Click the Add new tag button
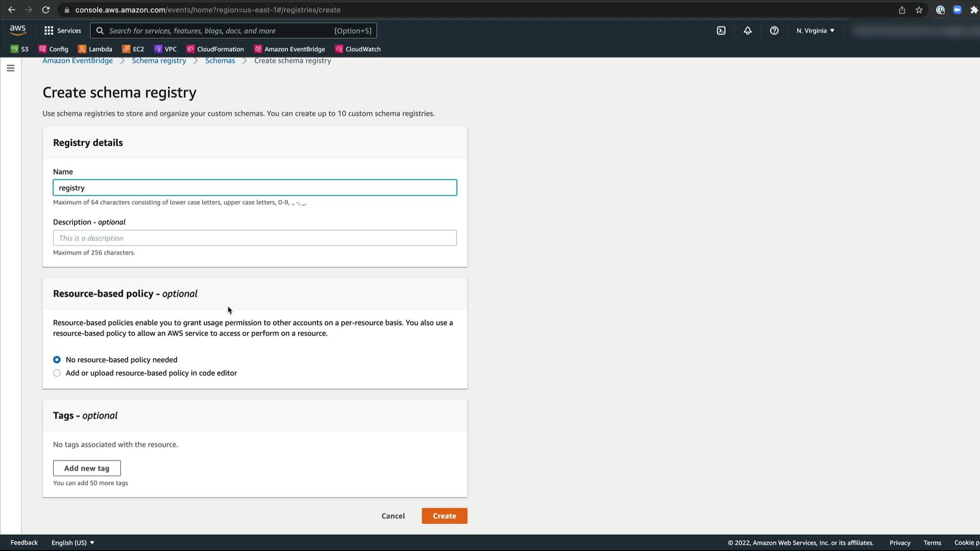Screen dimensions: 980x551 tap(87, 468)
